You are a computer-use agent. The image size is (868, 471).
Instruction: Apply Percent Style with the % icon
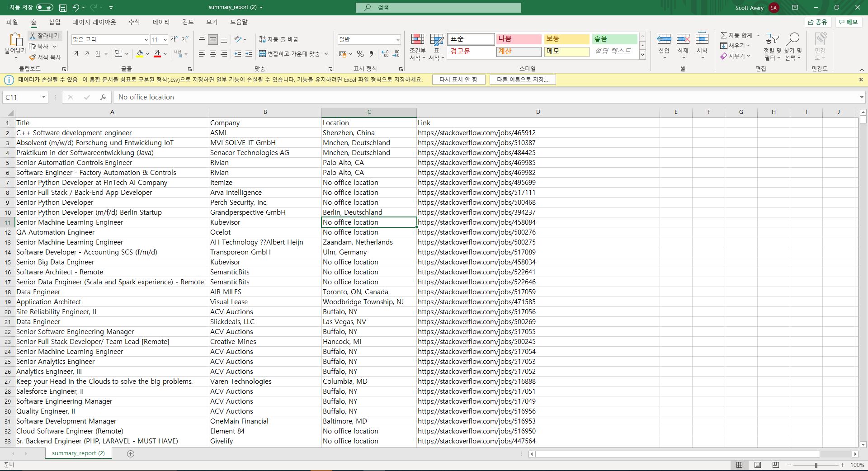click(x=360, y=54)
